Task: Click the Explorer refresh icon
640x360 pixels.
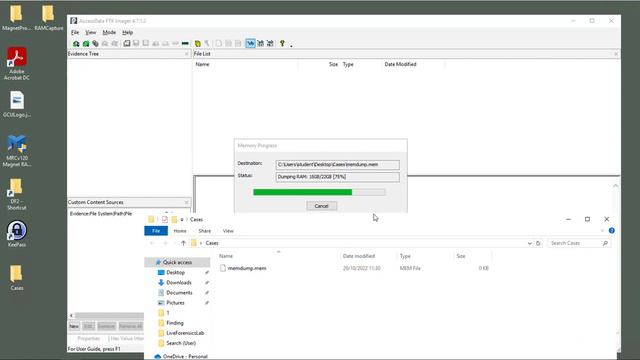Action: (x=538, y=243)
